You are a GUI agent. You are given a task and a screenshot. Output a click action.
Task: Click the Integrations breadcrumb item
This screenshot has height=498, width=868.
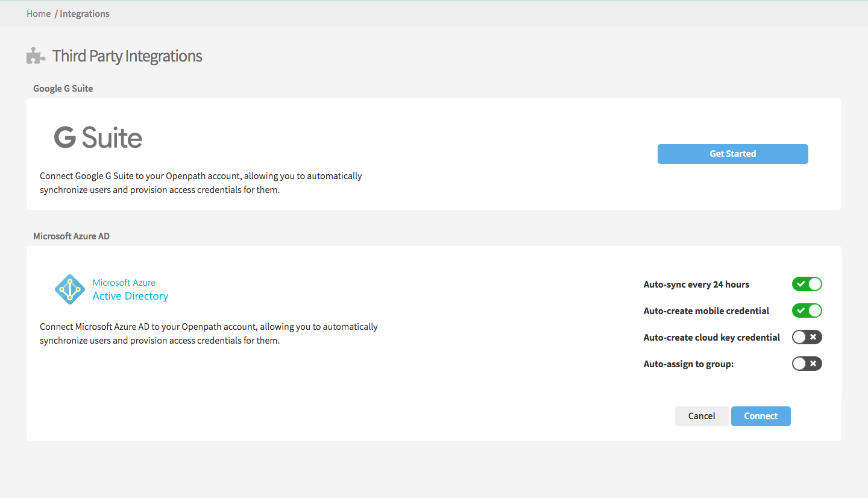click(x=84, y=13)
